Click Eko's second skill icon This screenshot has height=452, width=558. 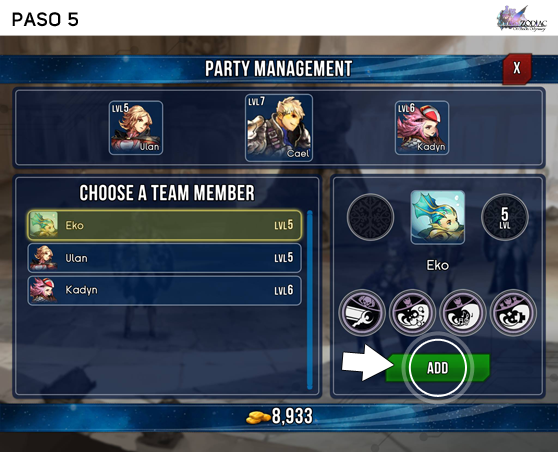[412, 313]
